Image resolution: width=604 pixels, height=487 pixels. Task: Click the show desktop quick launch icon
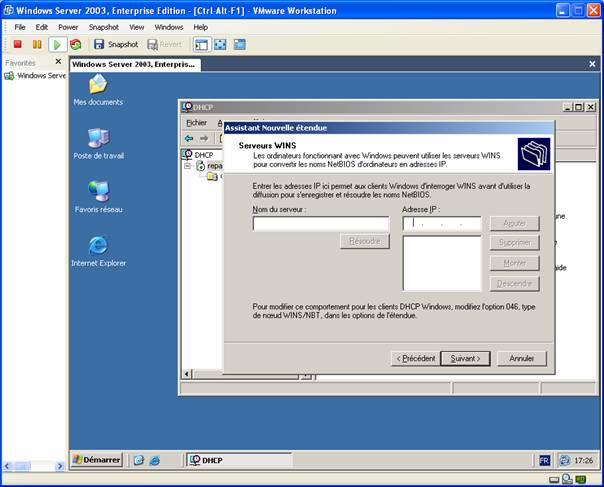139,460
